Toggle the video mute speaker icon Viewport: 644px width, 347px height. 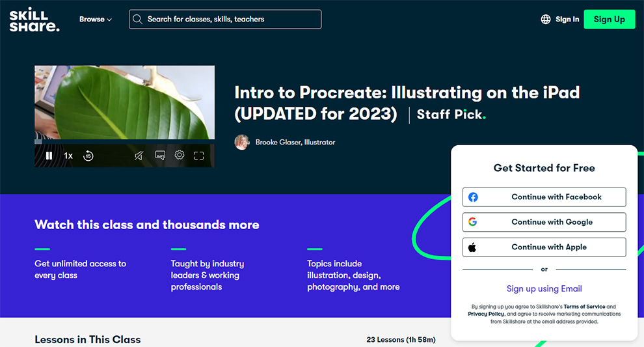coord(139,156)
